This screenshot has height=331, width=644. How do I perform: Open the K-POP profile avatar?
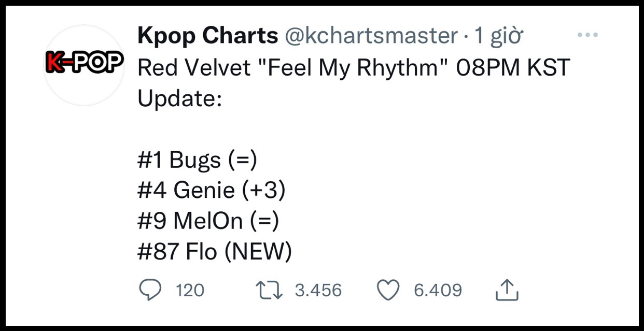pos(83,65)
